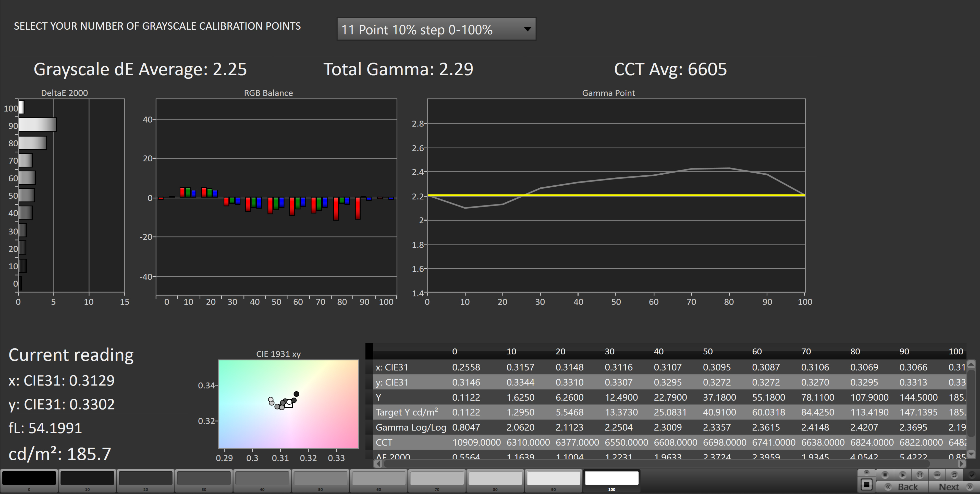The height and width of the screenshot is (494, 980).
Task: Click the small up-arrow above the pattern icon
Action: [x=867, y=472]
